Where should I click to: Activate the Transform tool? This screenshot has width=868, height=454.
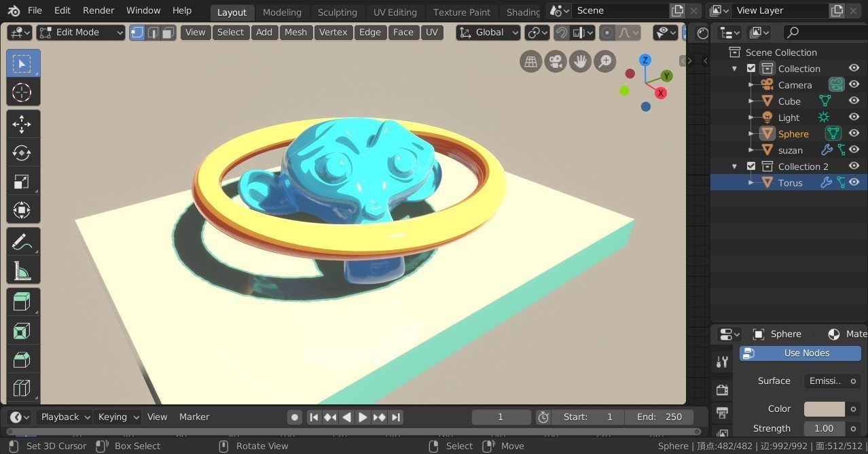tap(23, 210)
